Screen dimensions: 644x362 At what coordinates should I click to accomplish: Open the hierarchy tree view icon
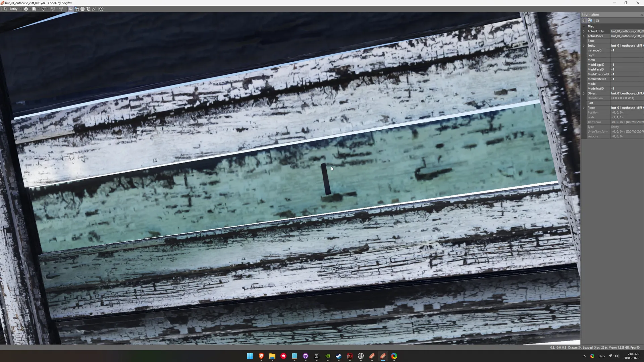click(89, 9)
